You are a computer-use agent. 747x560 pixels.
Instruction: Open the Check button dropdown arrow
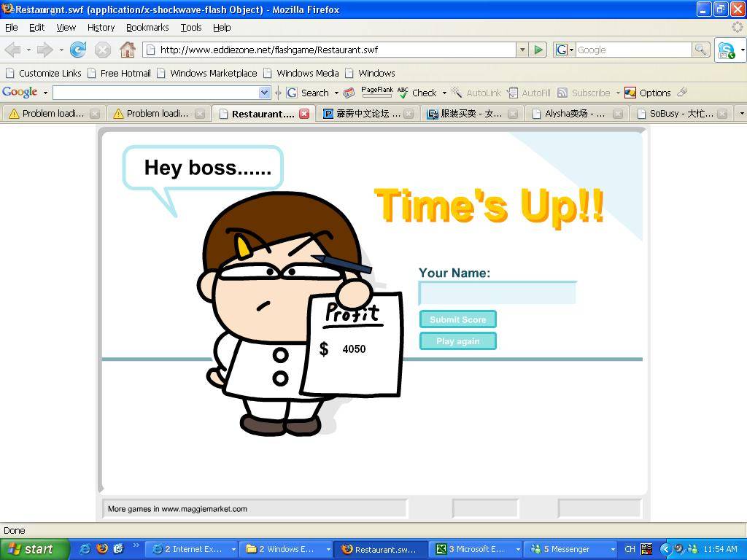tap(444, 93)
